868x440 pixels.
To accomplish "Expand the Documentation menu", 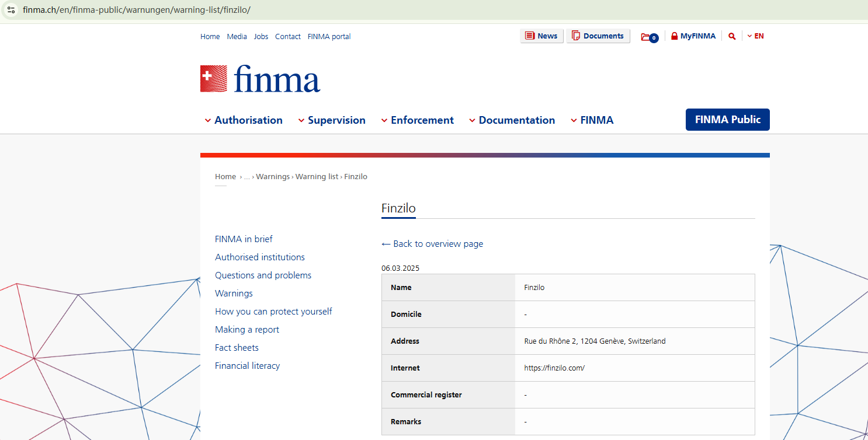I will 512,120.
